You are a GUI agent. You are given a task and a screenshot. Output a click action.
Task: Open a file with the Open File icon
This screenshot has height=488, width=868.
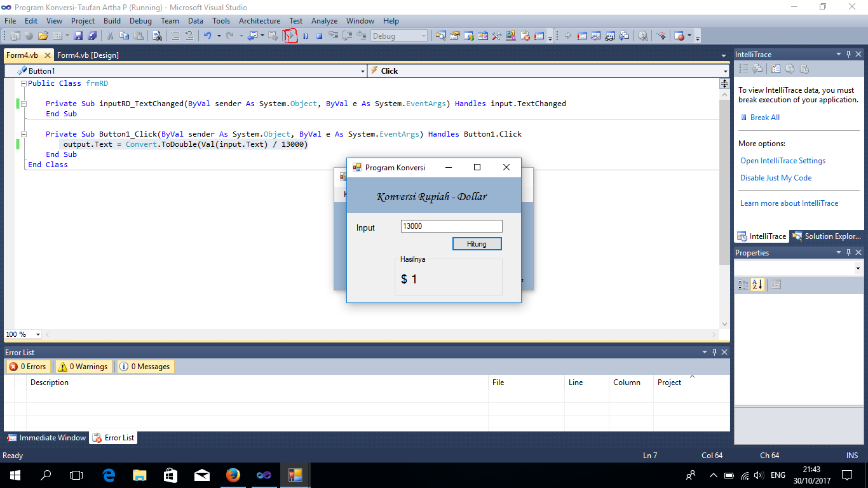pyautogui.click(x=43, y=36)
